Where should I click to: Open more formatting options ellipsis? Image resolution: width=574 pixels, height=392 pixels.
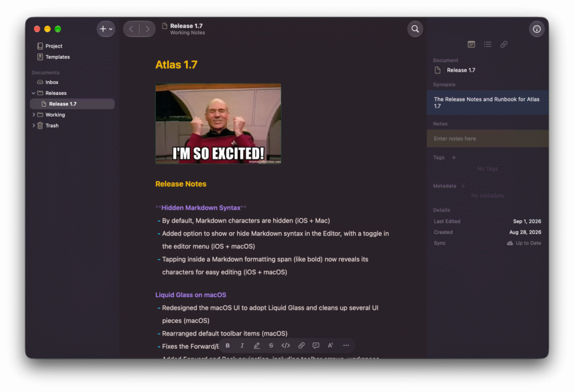tap(346, 345)
